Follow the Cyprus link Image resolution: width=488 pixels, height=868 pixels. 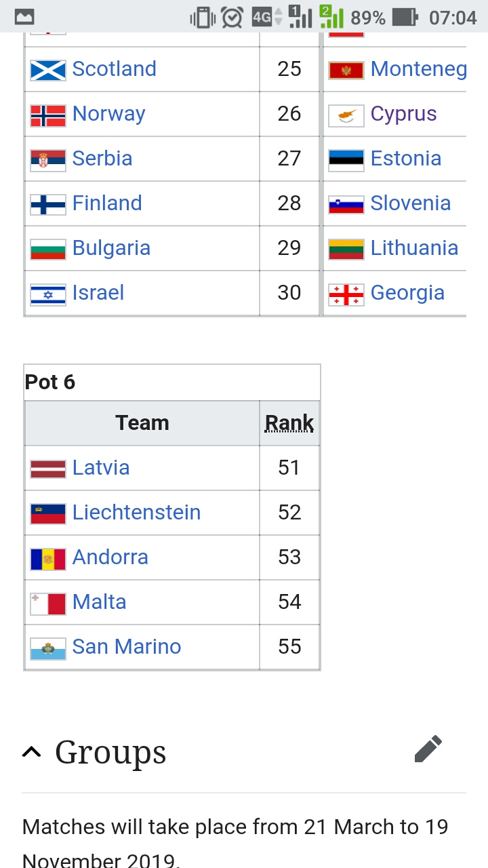click(x=404, y=113)
